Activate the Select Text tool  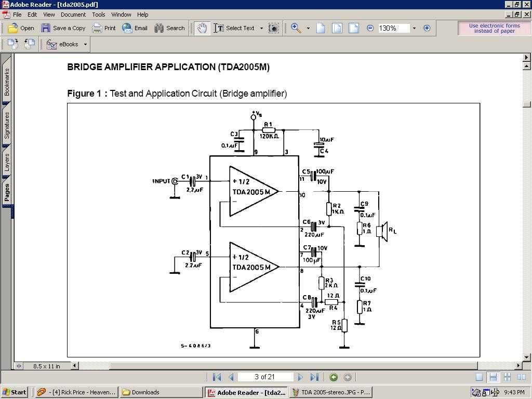[x=234, y=28]
